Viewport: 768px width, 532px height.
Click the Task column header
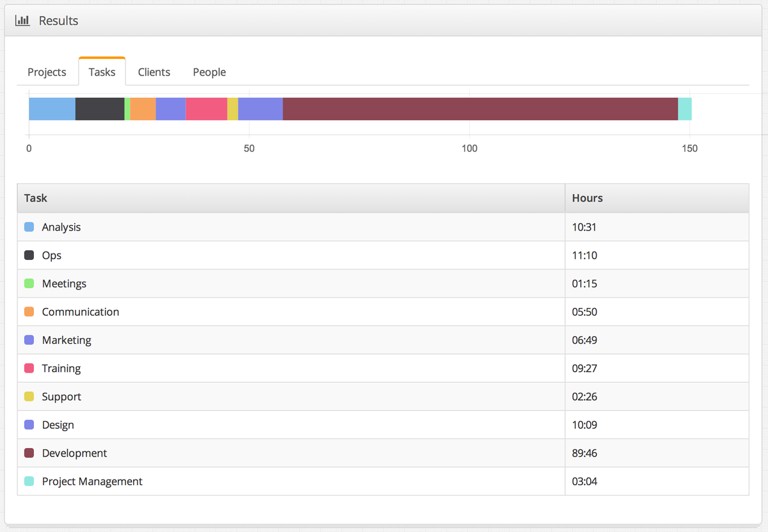[x=291, y=198]
